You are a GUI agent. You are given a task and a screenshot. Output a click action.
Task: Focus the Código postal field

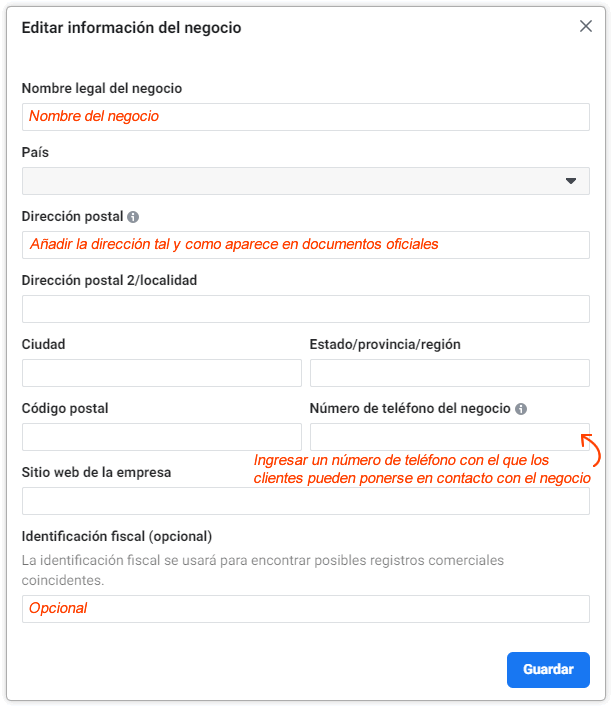(x=162, y=437)
